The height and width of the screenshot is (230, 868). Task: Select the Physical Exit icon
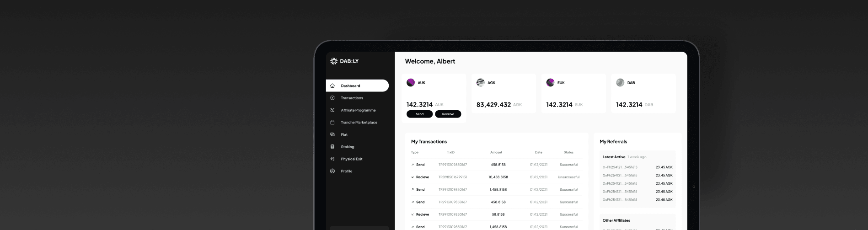332,159
